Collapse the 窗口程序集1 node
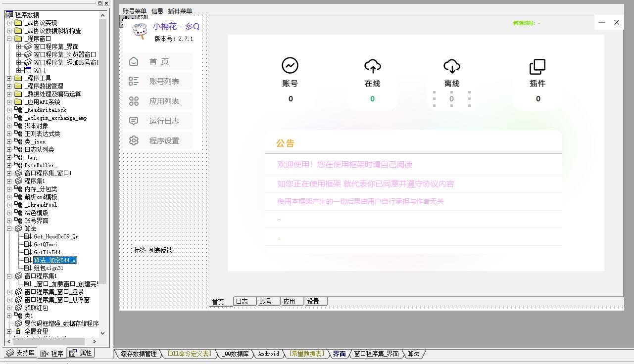 pyautogui.click(x=9, y=276)
